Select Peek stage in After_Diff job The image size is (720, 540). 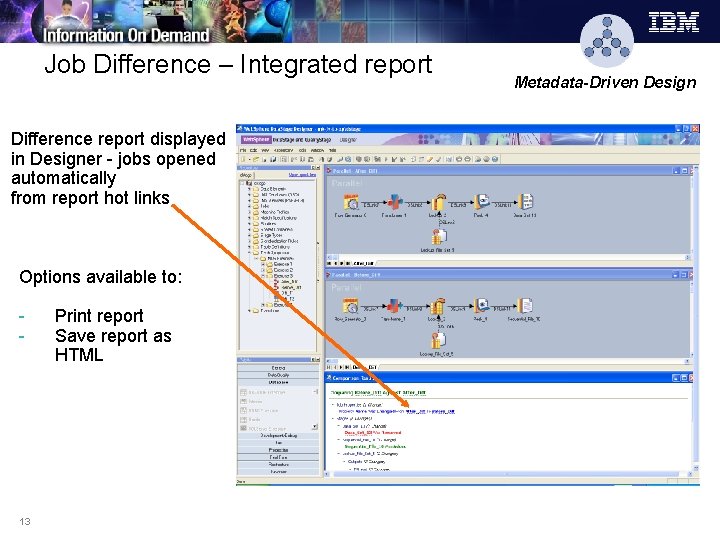click(481, 201)
